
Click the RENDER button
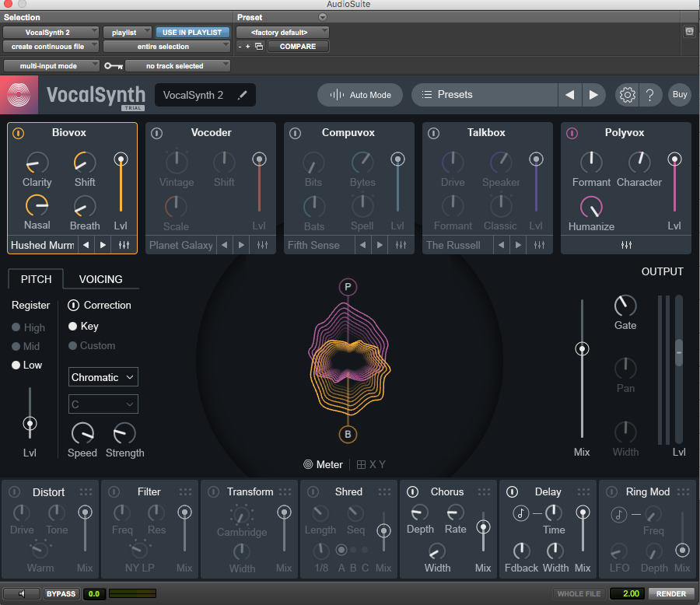[x=671, y=593]
